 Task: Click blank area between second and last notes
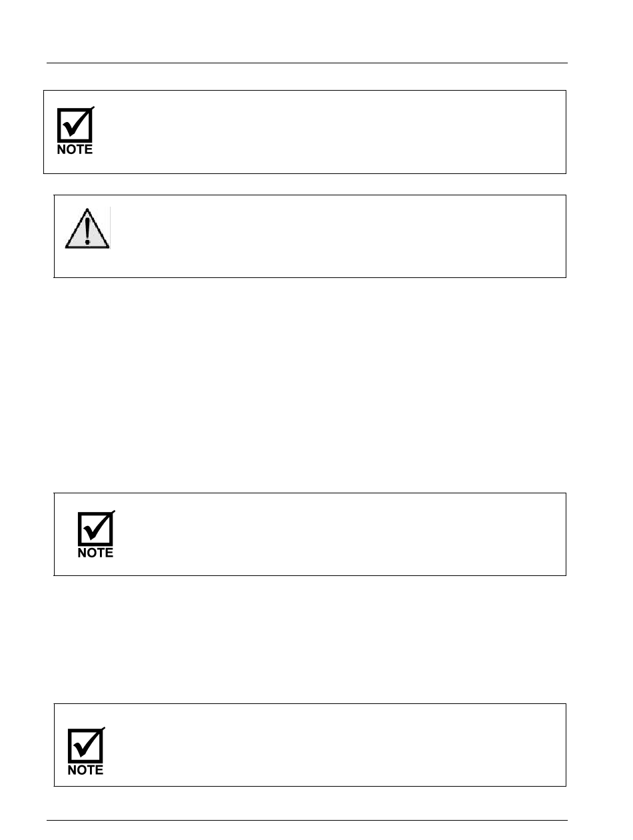tap(310, 639)
